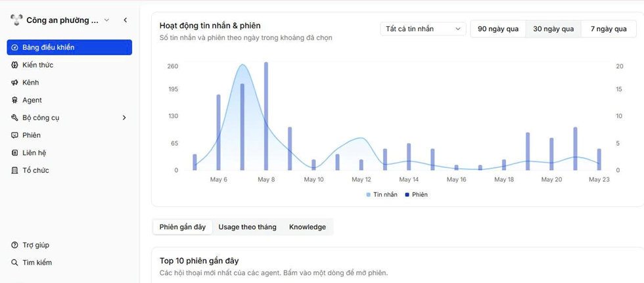Open the Kiến thức brain icon

(14, 65)
